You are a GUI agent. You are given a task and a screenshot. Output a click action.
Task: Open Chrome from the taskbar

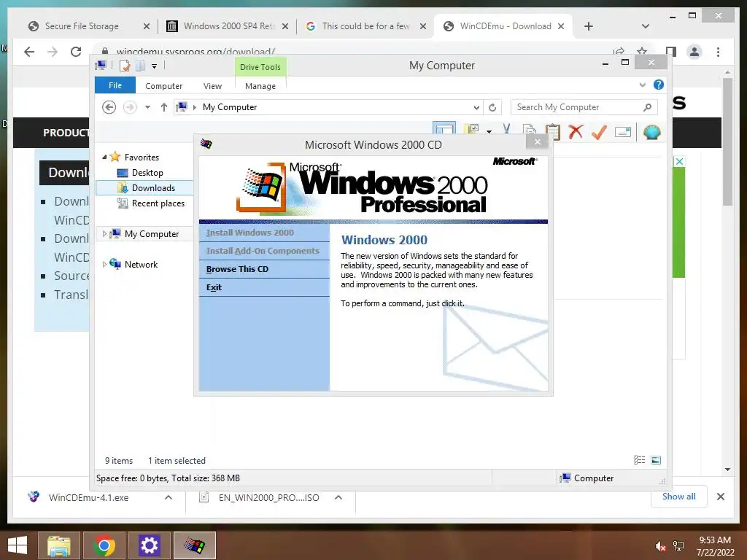[x=104, y=545]
